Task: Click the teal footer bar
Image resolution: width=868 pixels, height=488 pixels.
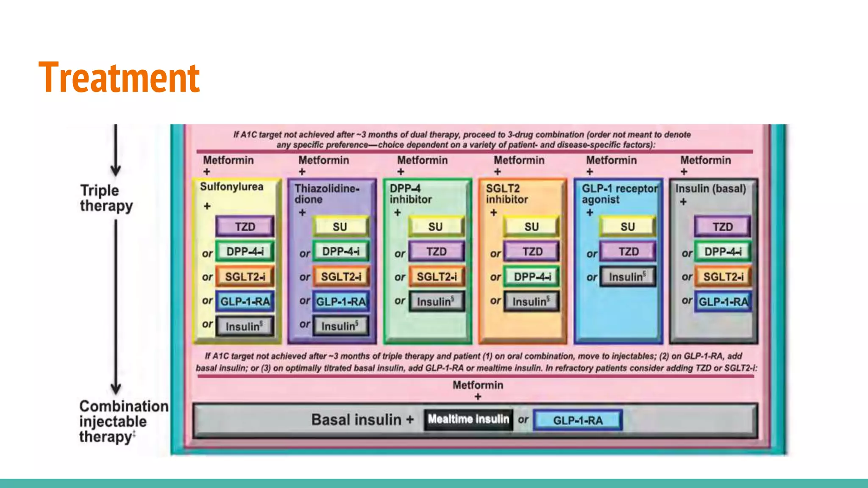Action: [434, 483]
